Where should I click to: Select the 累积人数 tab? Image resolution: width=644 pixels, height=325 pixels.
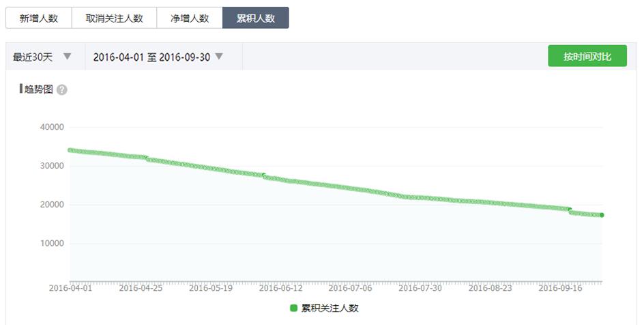(255, 18)
